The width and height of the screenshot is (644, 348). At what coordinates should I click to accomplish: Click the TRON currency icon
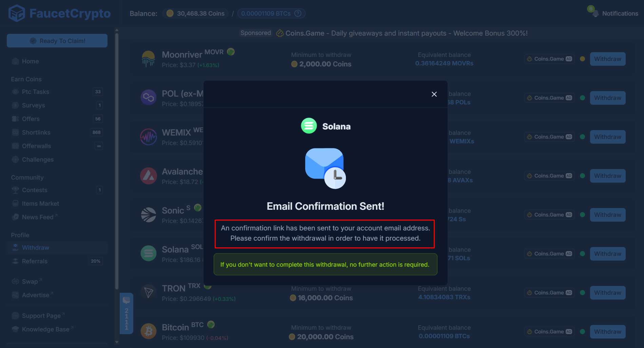pyautogui.click(x=148, y=292)
